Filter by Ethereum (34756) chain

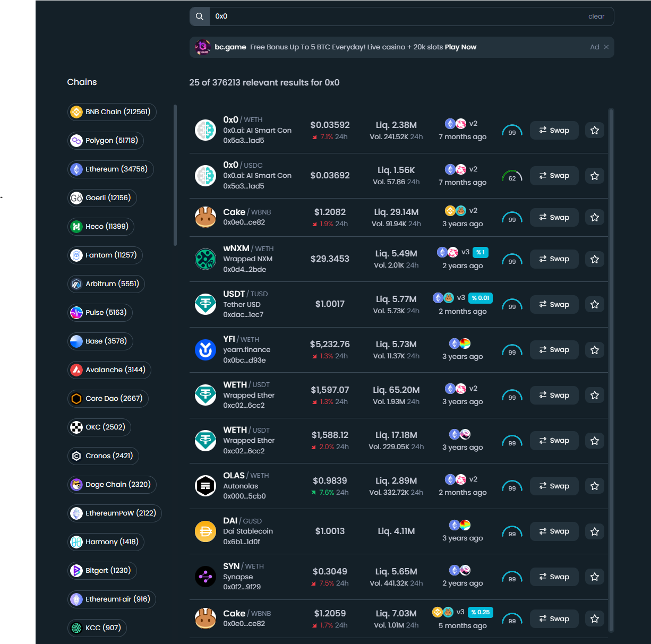point(110,169)
